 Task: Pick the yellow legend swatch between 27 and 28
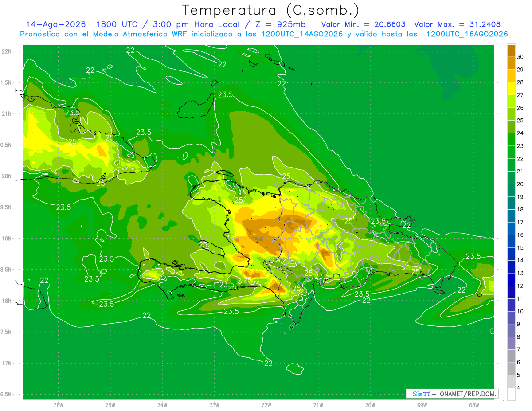pos(511,89)
